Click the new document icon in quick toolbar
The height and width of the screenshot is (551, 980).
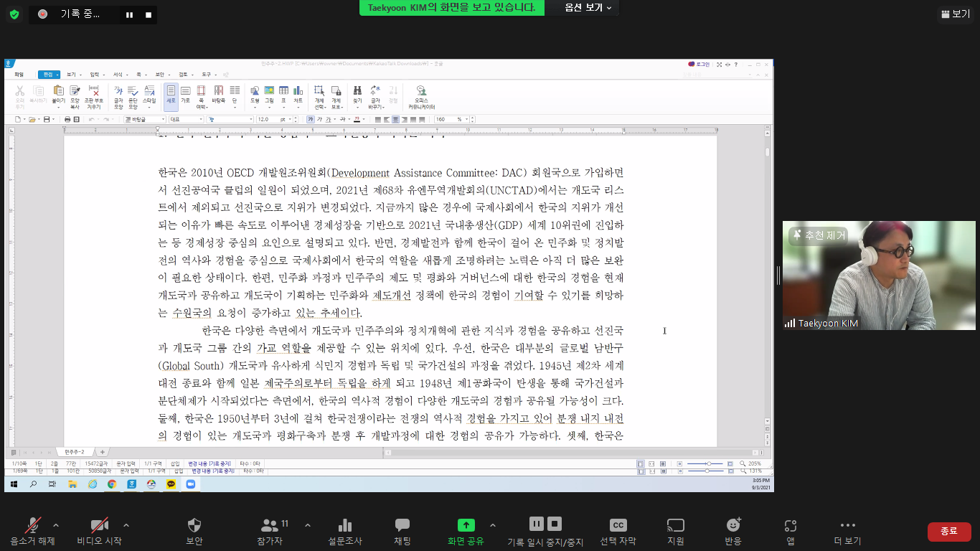(17, 119)
